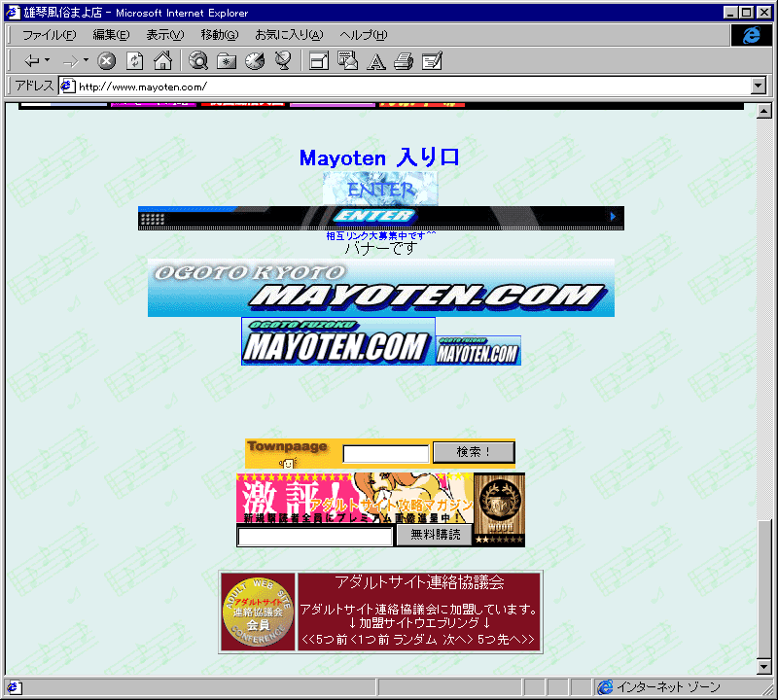Screen dimensions: 778x700
Task: Stop loading with the Stop icon
Action: [106, 61]
